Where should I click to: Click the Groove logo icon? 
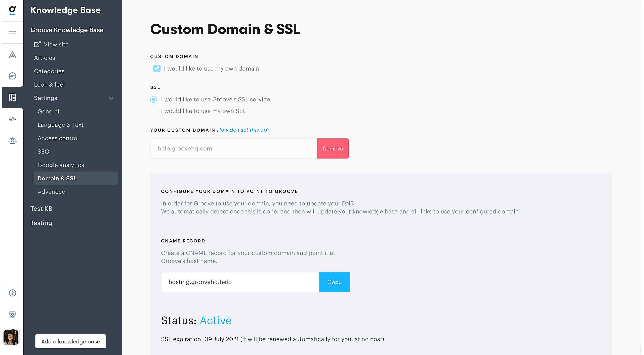(12, 11)
